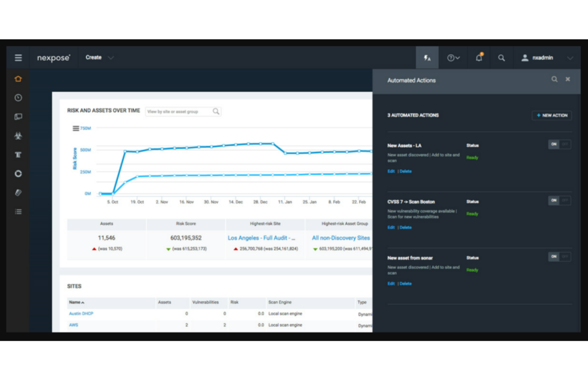Open the Home dashboard icon
588x392 pixels.
point(18,79)
